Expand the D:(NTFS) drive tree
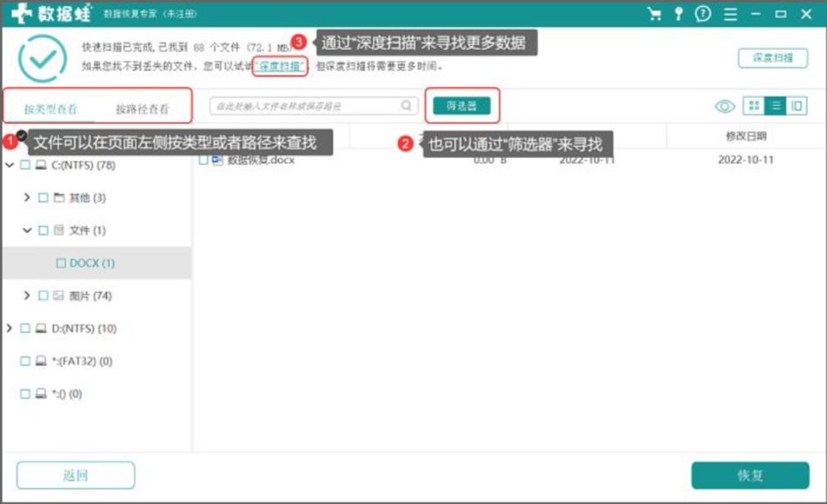Screen dimensions: 827x504 coord(9,328)
